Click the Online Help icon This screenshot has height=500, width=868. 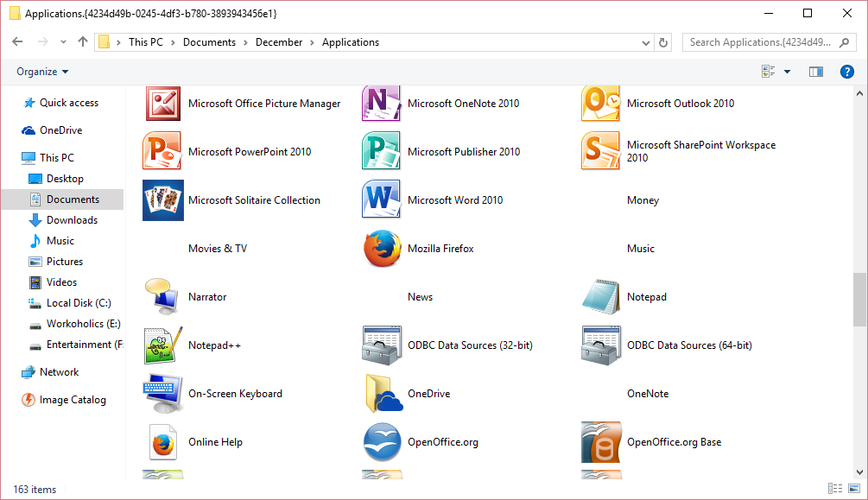coord(162,442)
